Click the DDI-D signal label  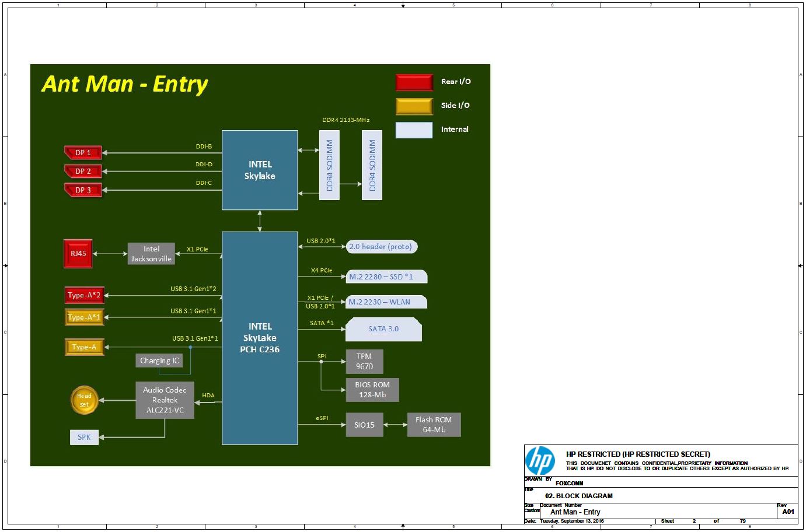pyautogui.click(x=204, y=164)
